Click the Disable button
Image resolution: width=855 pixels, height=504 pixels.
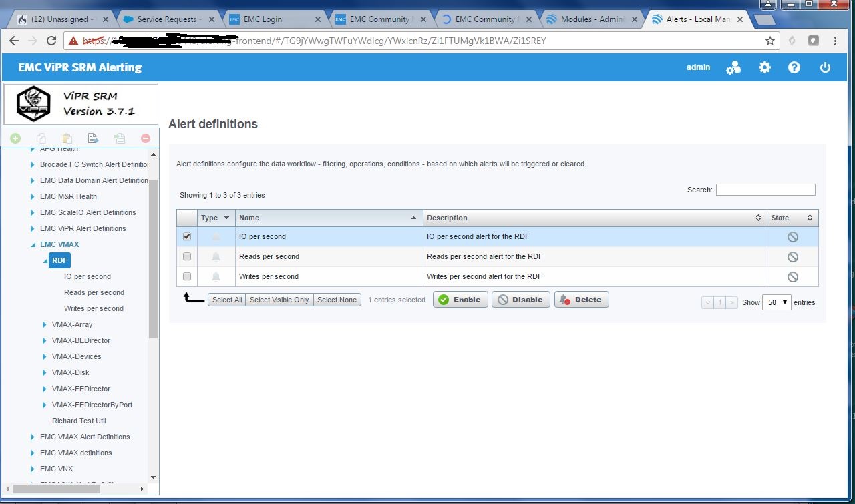click(x=521, y=300)
